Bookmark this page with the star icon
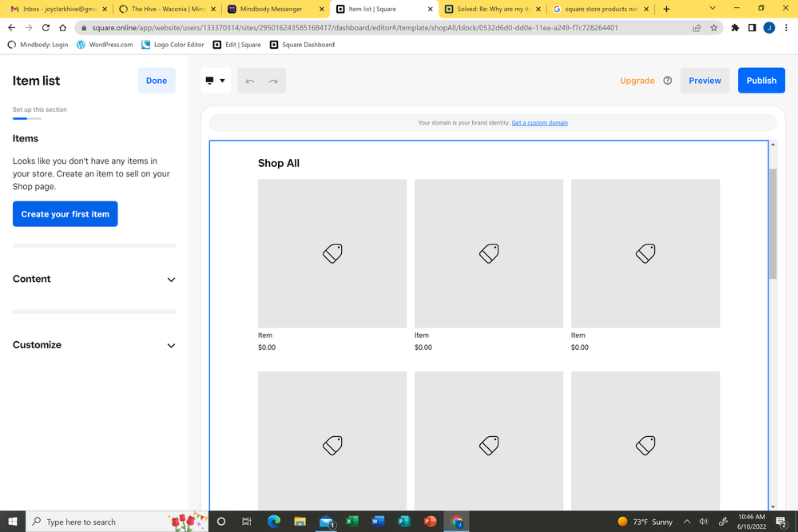 (713, 27)
